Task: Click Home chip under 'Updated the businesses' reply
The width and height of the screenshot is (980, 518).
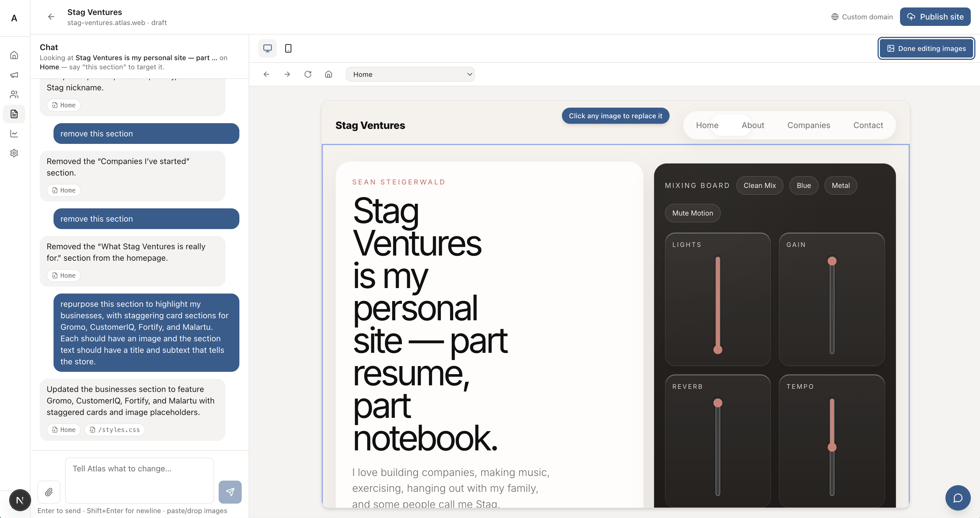Action: [64, 430]
